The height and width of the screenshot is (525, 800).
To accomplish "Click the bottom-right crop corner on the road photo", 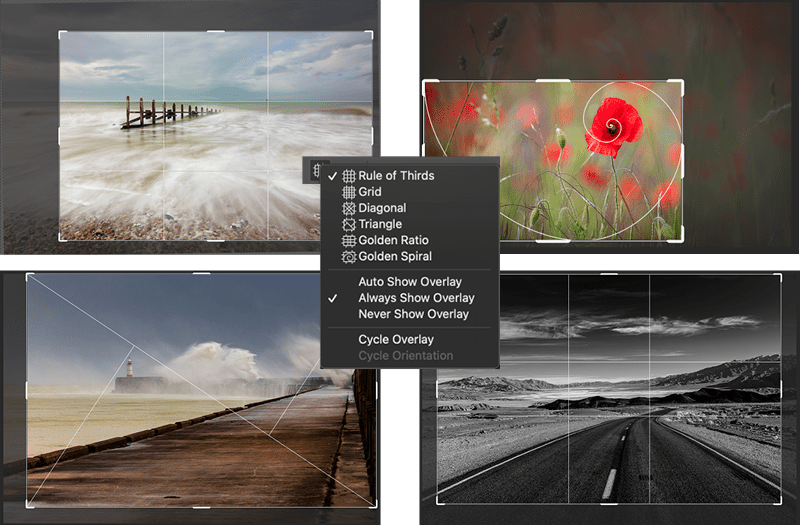I will click(778, 501).
